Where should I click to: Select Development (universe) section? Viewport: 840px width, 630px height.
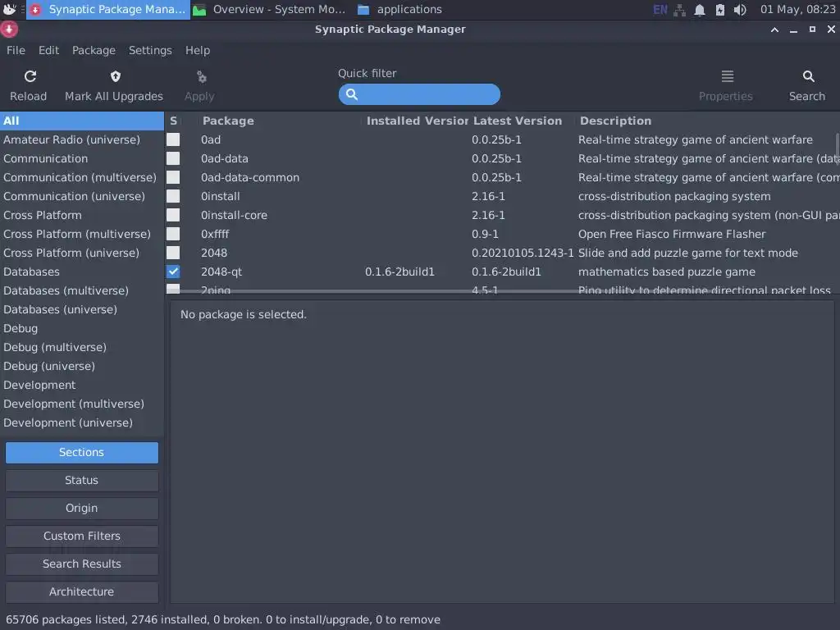82,422
